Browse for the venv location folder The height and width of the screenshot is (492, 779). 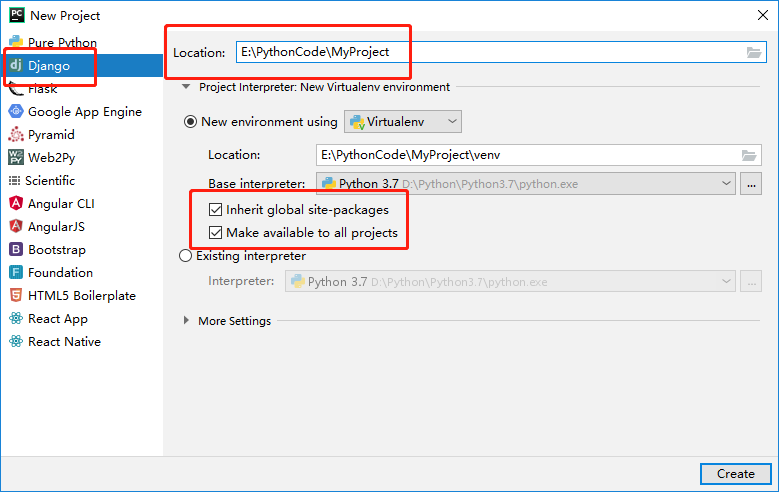click(749, 155)
